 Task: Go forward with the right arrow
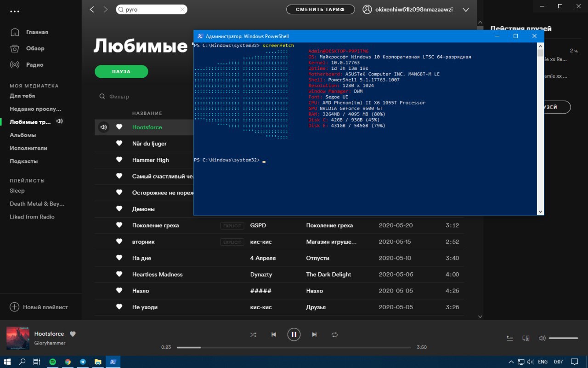click(106, 9)
